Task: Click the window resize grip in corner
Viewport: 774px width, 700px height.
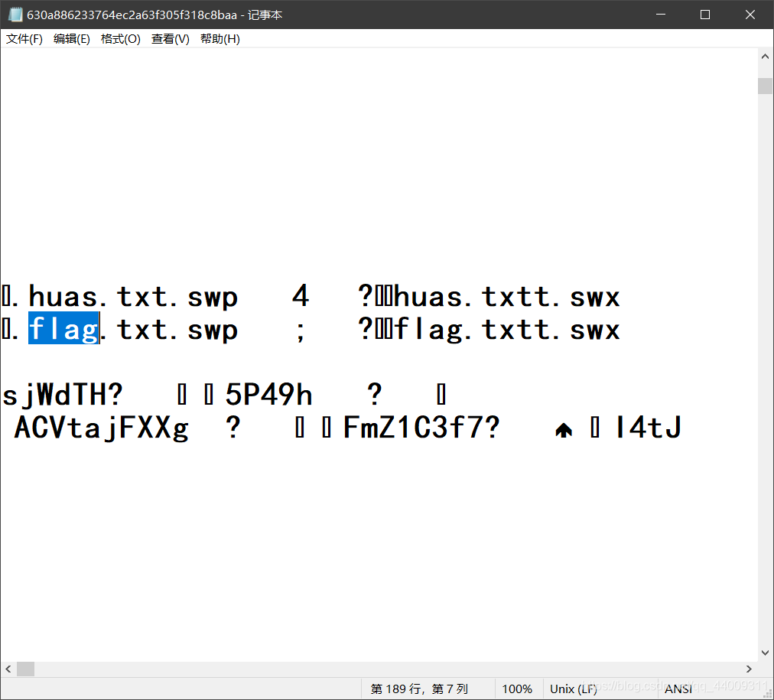Action: click(768, 694)
